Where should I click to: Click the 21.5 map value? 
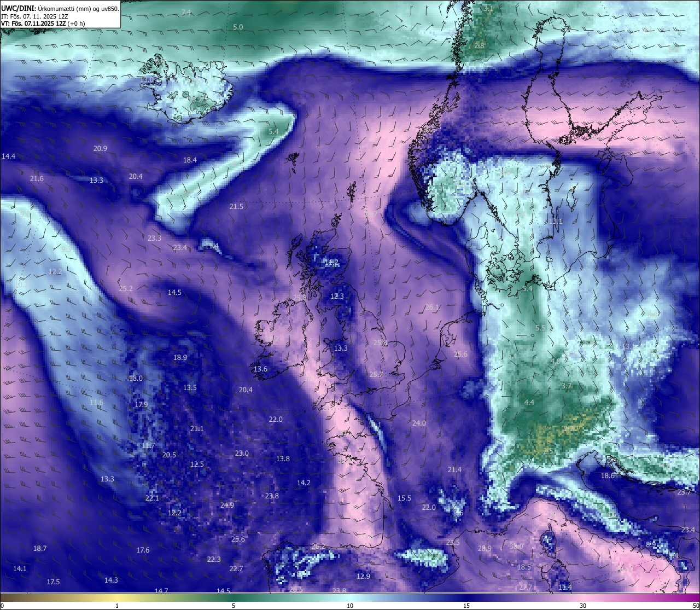236,206
